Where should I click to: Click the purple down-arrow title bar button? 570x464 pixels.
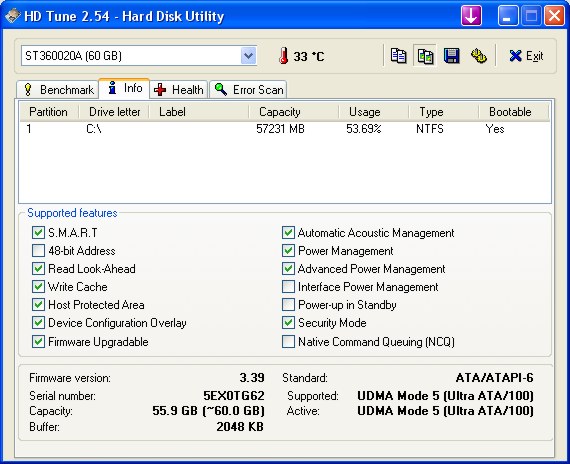coord(471,16)
